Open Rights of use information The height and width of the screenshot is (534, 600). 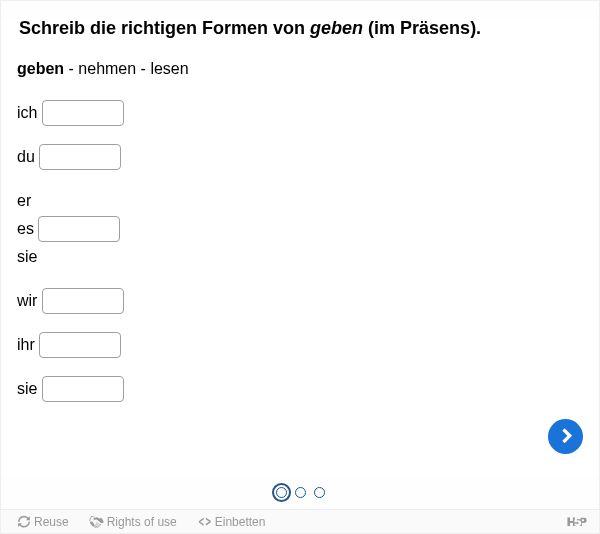tap(133, 522)
